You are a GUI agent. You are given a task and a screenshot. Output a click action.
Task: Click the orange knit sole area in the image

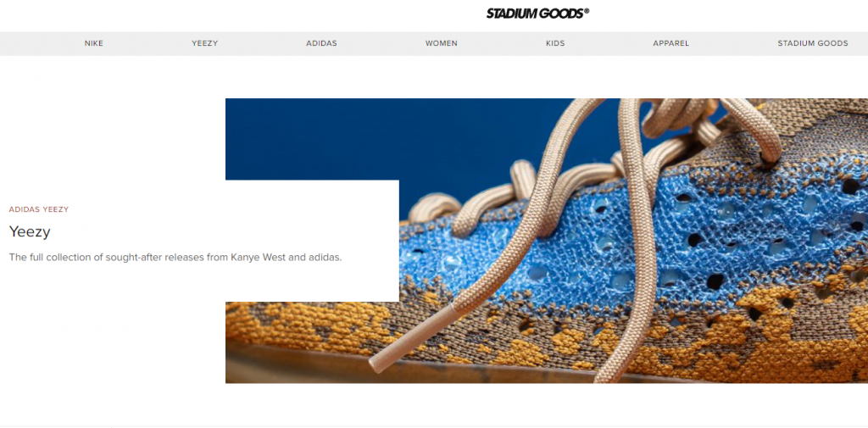[x=310, y=326]
